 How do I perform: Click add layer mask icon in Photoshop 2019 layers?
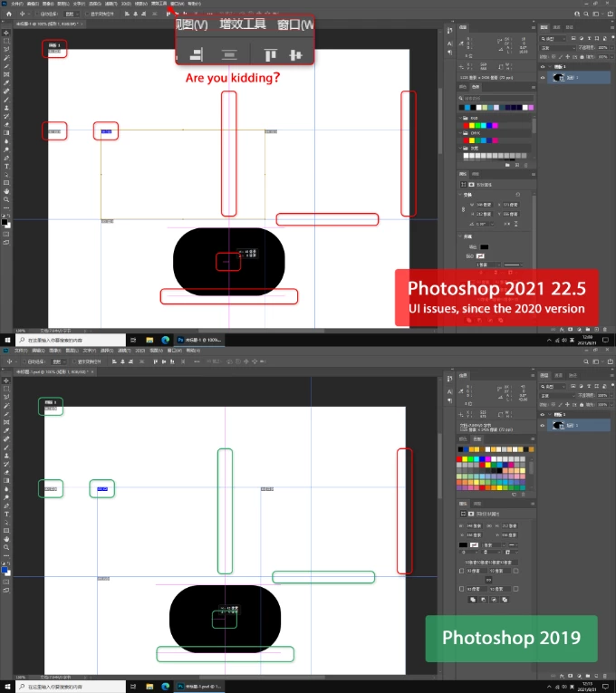[570, 676]
